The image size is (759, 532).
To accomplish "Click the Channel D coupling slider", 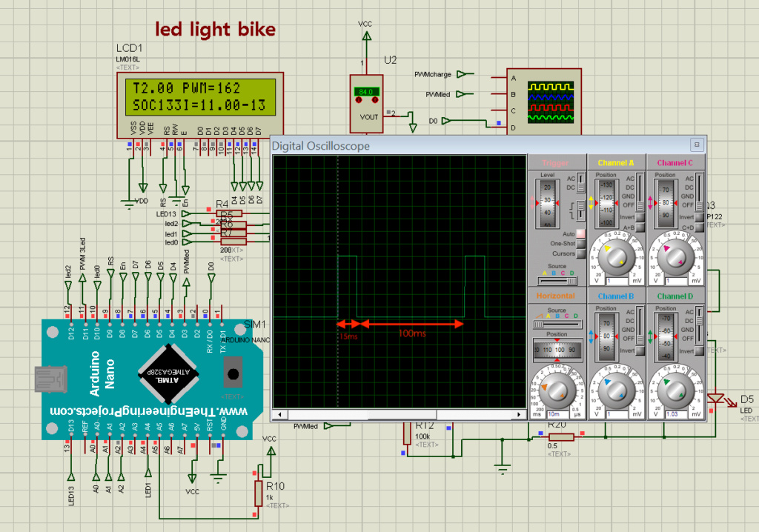I will (699, 325).
